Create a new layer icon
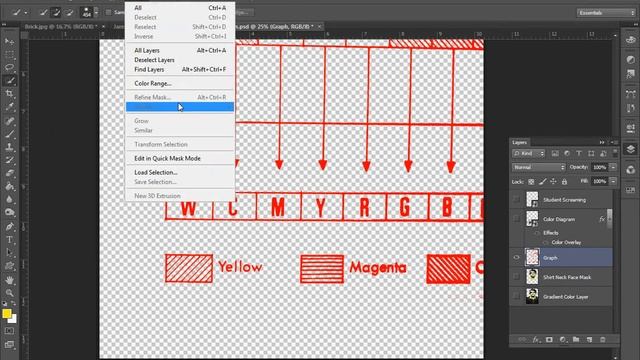 [589, 340]
